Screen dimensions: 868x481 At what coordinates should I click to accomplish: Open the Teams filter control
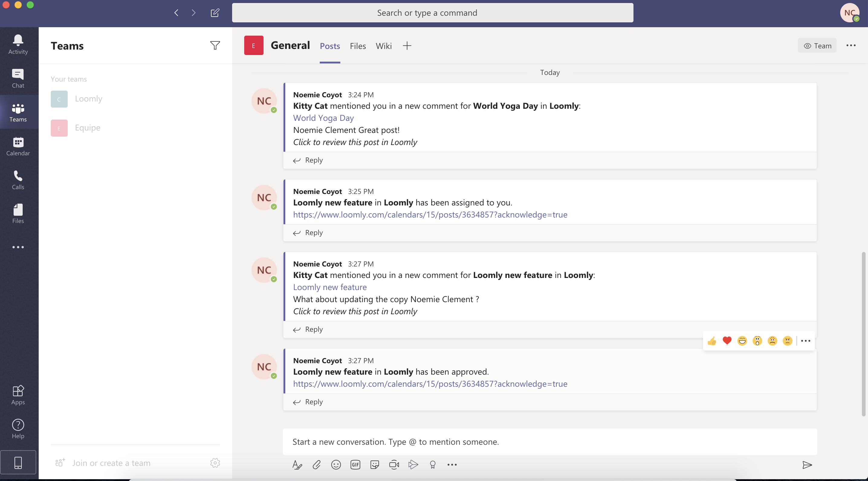tap(215, 45)
